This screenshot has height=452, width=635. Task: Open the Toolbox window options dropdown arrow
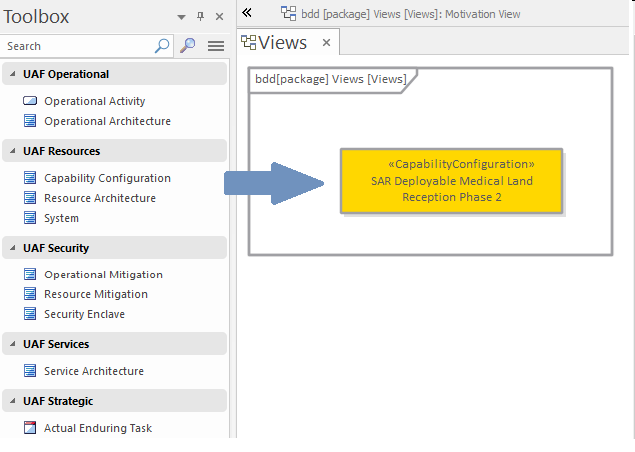pyautogui.click(x=181, y=18)
